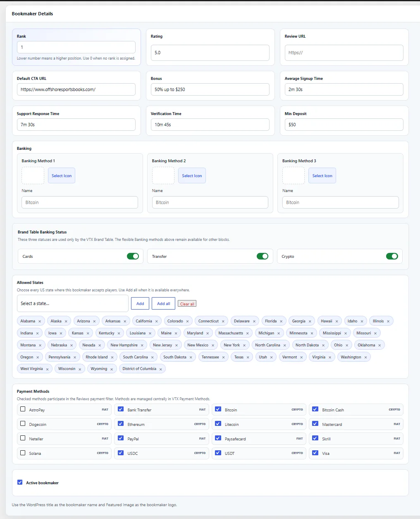Remove the Alaska state chip
This screenshot has height=519, width=420.
point(66,322)
